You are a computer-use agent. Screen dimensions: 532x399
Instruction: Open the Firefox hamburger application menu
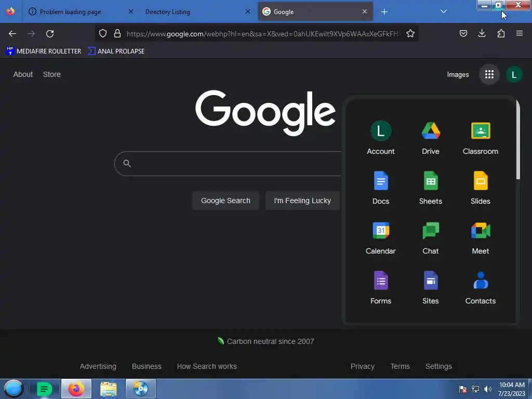click(x=520, y=33)
